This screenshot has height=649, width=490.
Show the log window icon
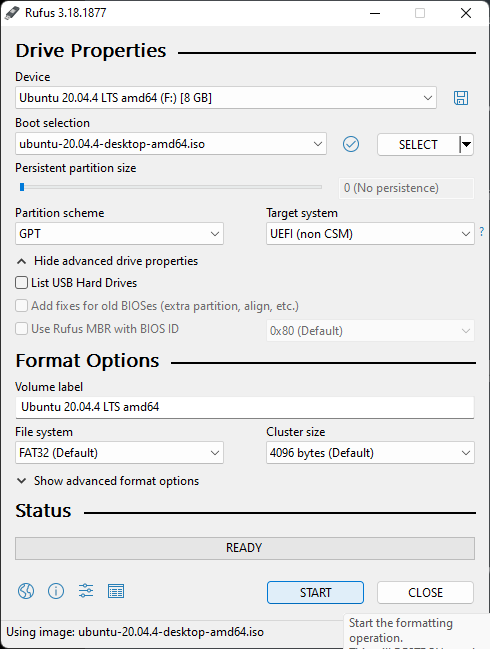pyautogui.click(x=116, y=591)
